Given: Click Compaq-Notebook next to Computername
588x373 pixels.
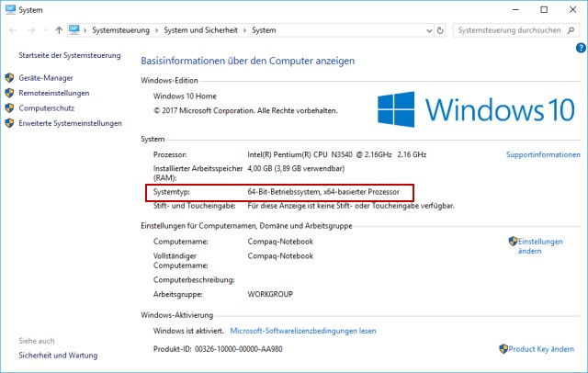Looking at the screenshot, I should [x=280, y=242].
